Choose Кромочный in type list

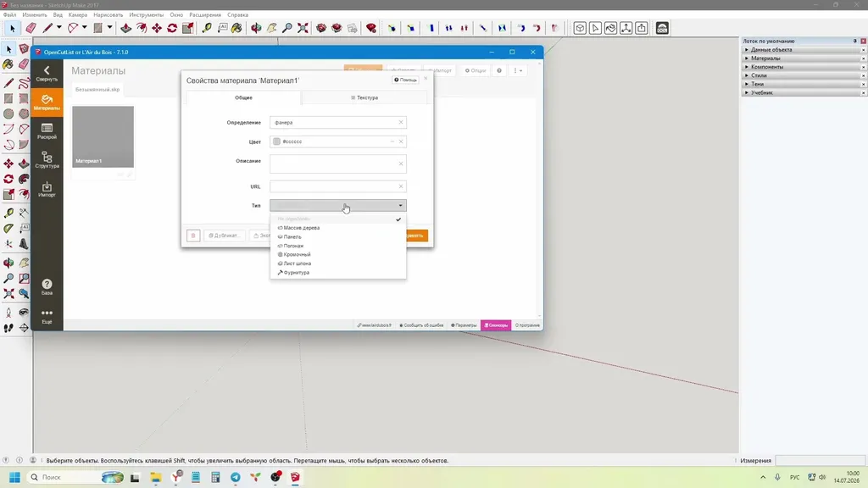[x=337, y=254]
